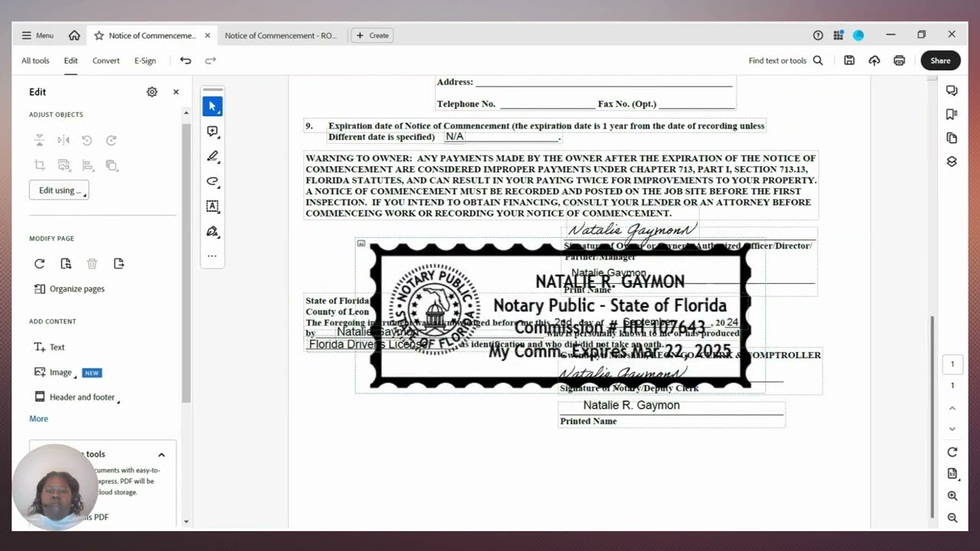
Task: Open All tools menu
Action: point(35,60)
